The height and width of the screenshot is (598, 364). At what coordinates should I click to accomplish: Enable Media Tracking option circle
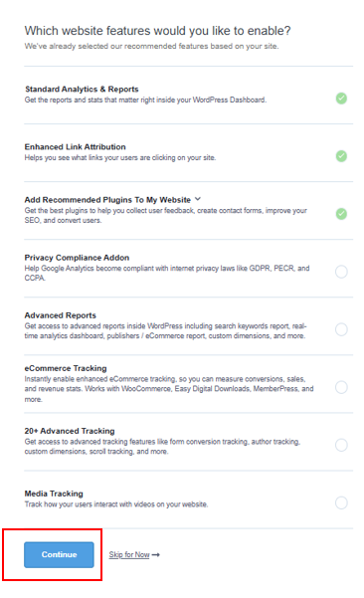341,502
